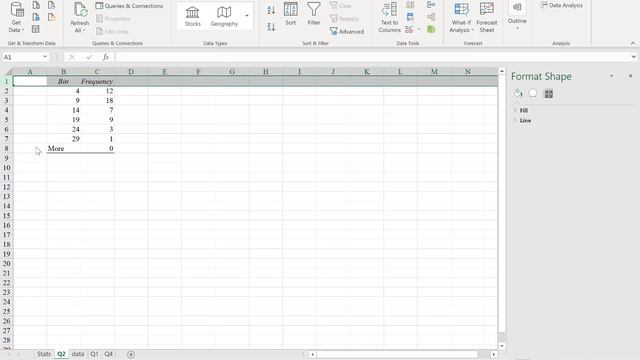Sort A to Z ascending

[271, 10]
